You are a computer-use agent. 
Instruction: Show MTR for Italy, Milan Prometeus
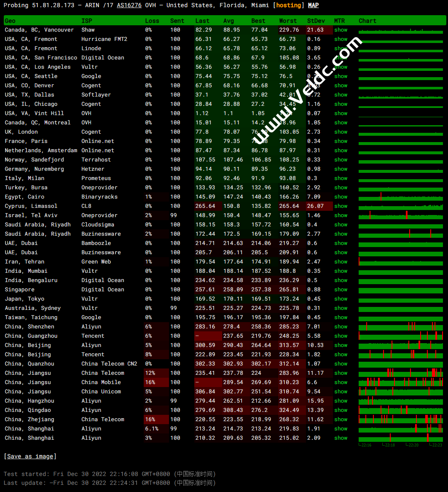341,178
